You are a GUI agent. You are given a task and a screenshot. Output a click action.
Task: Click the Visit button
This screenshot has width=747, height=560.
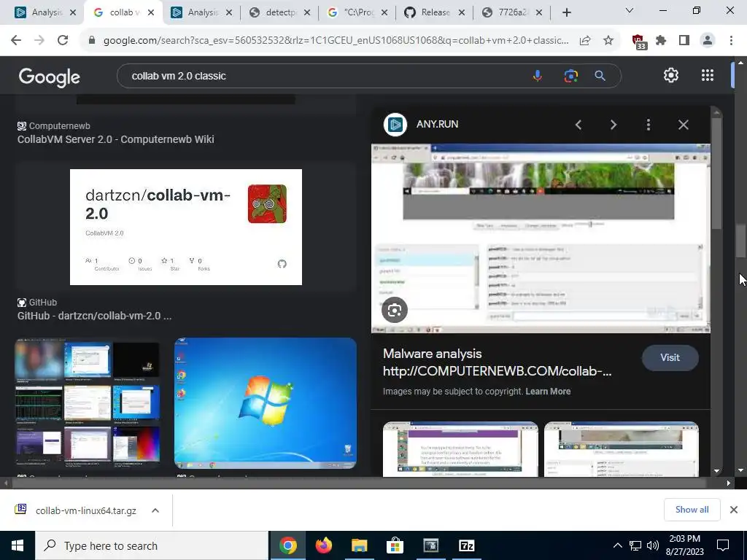(670, 357)
